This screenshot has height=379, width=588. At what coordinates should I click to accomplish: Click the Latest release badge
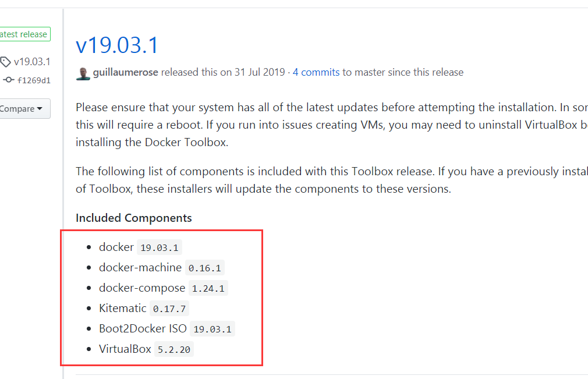(24, 34)
